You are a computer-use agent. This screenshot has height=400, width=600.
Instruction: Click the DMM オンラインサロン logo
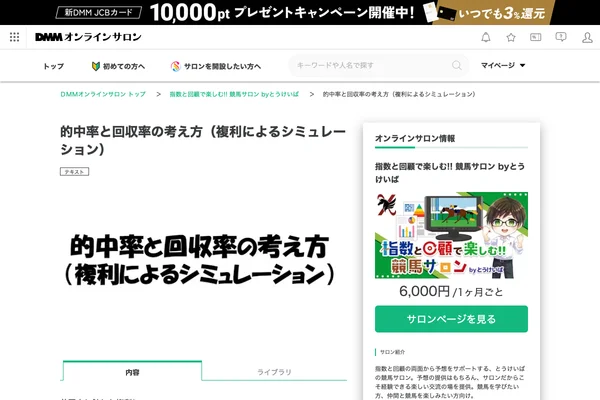88,37
